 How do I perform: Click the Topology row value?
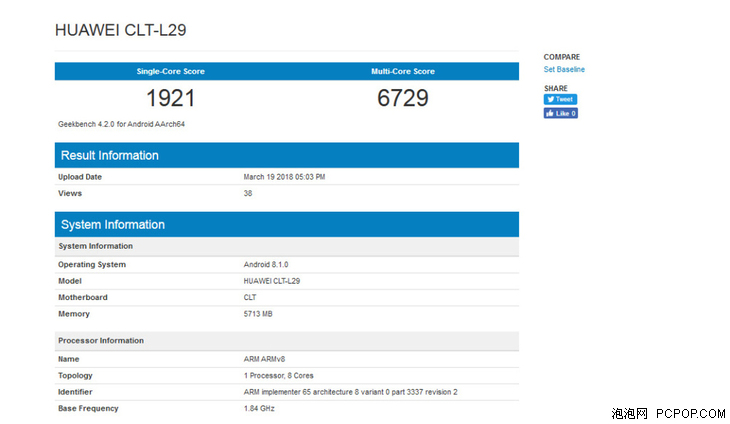pyautogui.click(x=278, y=376)
